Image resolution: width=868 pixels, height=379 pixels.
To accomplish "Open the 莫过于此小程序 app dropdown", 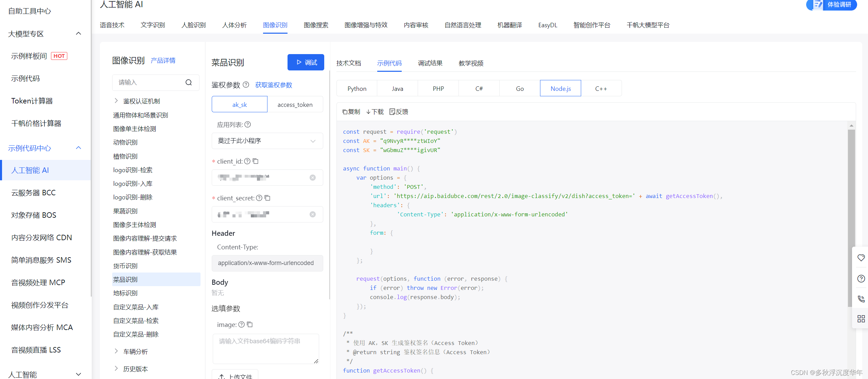I will click(x=267, y=141).
